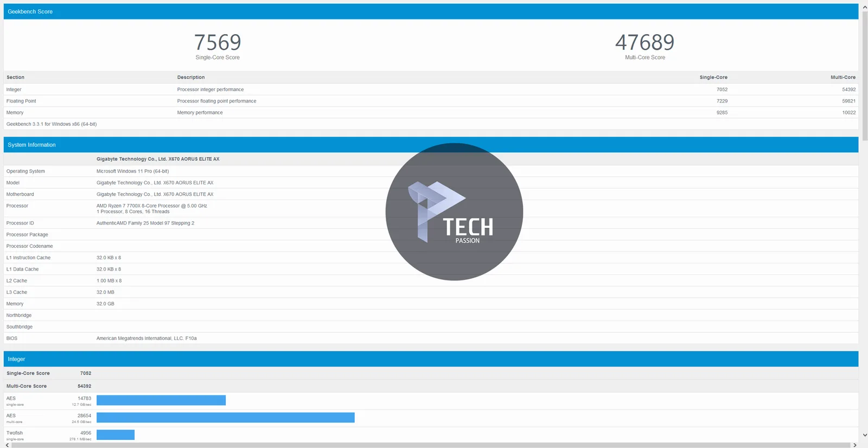The height and width of the screenshot is (448, 868).
Task: Click the Northbridge row label
Action: 19,315
